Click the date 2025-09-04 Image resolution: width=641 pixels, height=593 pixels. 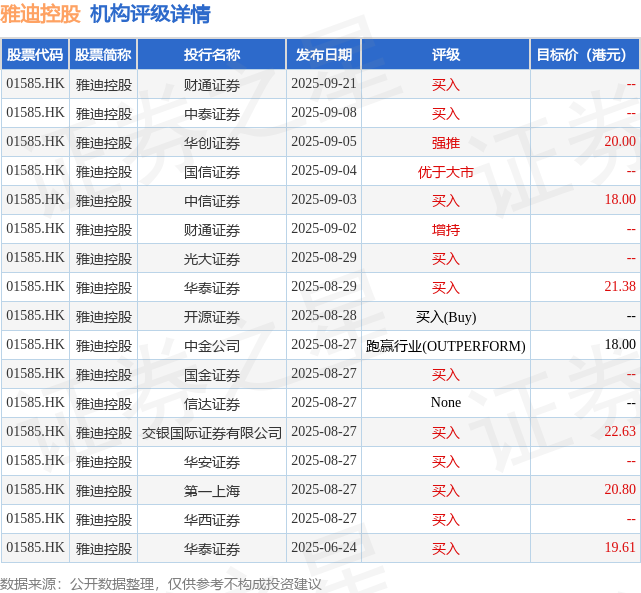(324, 170)
